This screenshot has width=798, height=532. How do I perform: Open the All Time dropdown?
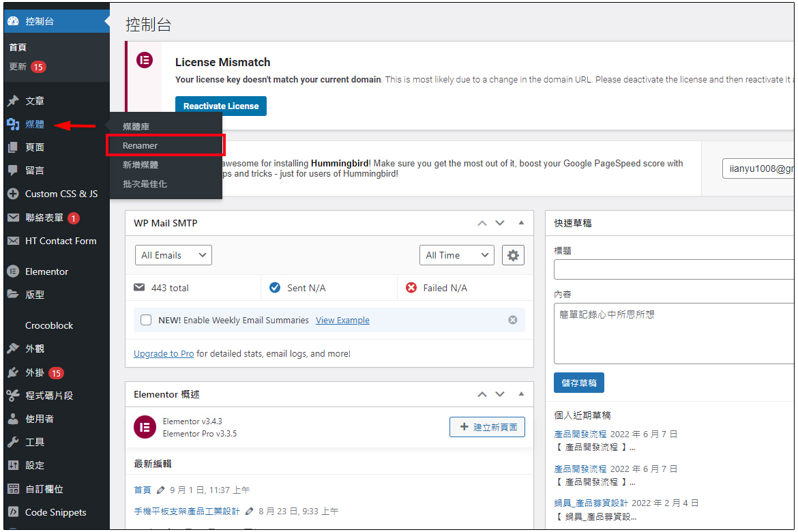[456, 255]
